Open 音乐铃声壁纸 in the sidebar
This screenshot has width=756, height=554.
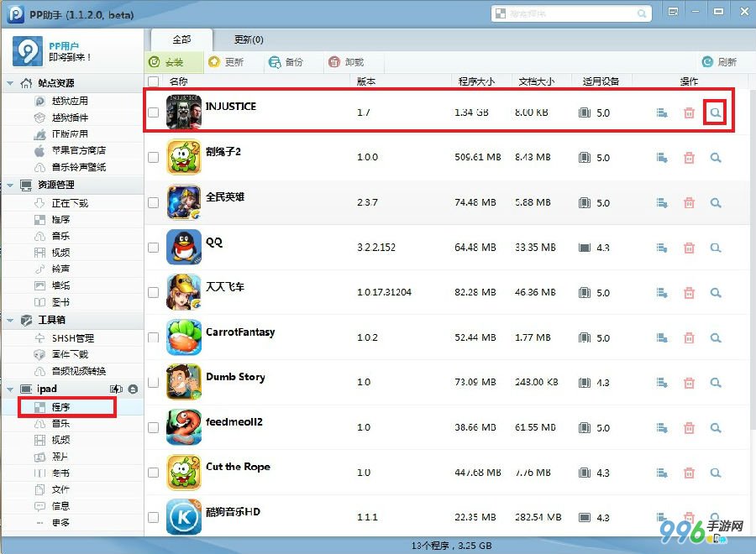tap(79, 167)
